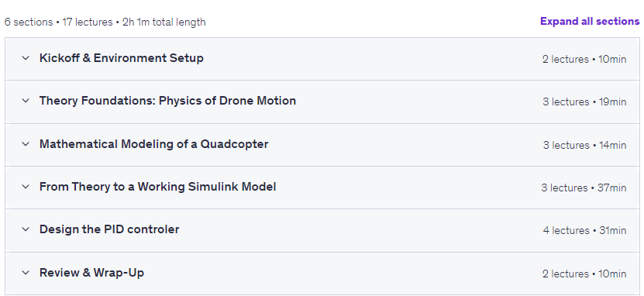Click the 6 sections course summary text
The height and width of the screenshot is (296, 644).
pos(105,22)
